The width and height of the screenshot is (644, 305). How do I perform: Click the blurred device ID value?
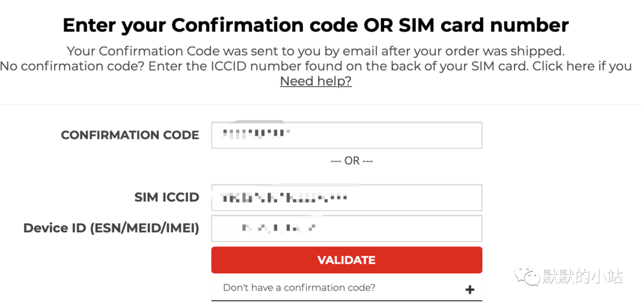point(269,228)
